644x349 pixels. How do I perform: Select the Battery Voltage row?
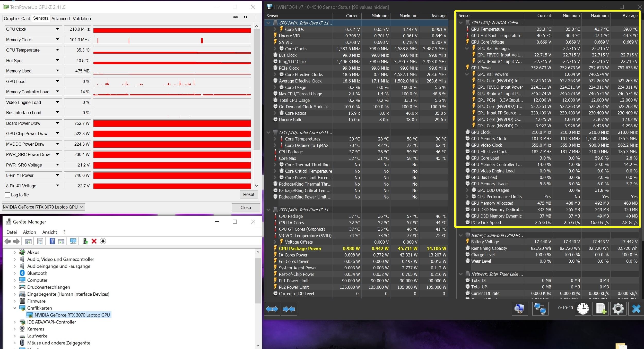[x=549, y=242]
